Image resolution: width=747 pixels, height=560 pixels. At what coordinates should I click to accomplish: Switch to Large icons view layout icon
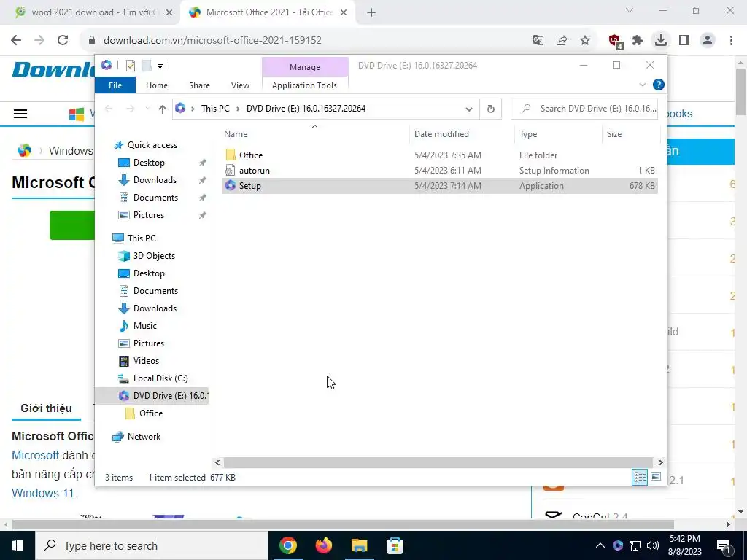(656, 477)
